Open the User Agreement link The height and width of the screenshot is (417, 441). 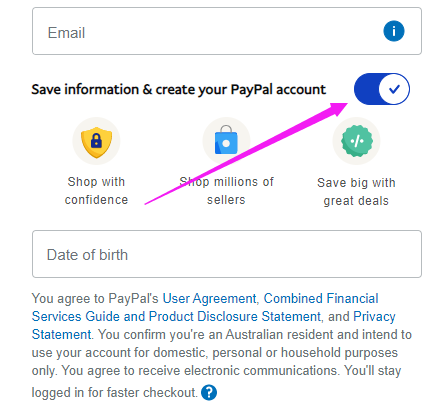click(x=209, y=298)
